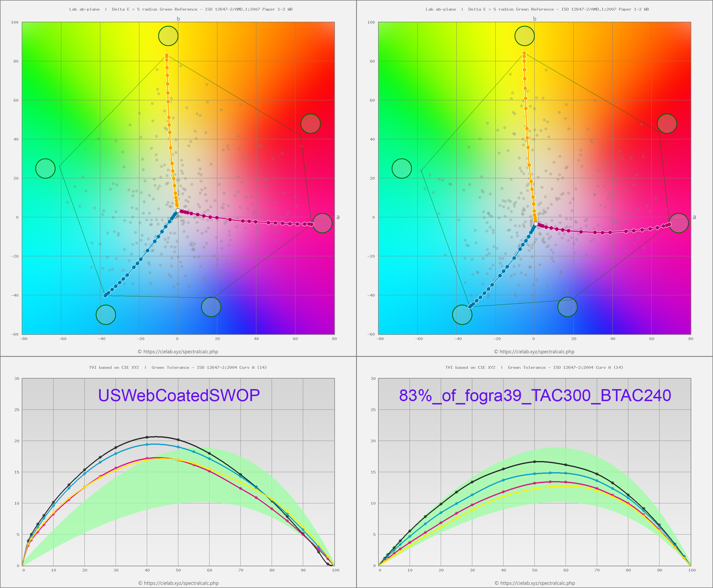713x588 pixels.
Task: Open the cielab.xyz link under fogra39 TVI chart
Action: click(537, 583)
